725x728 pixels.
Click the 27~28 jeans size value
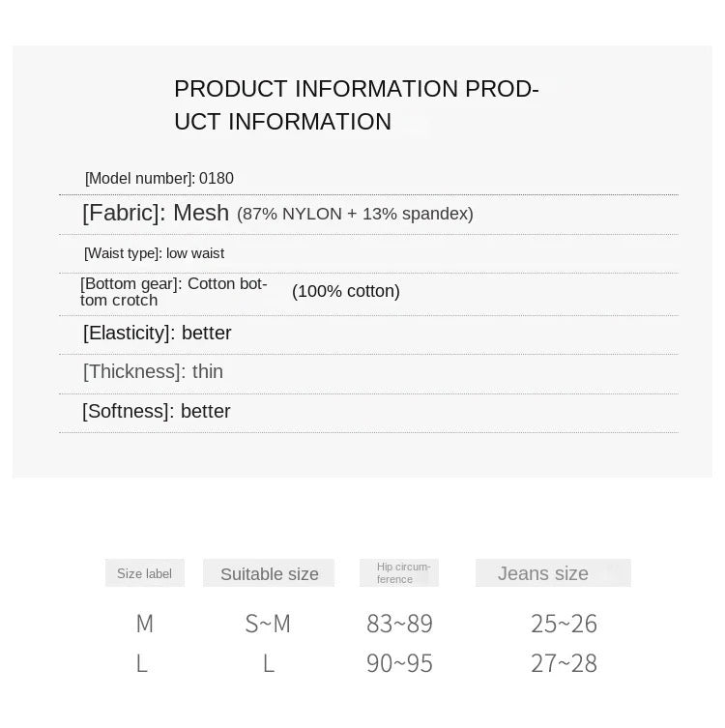pos(564,664)
